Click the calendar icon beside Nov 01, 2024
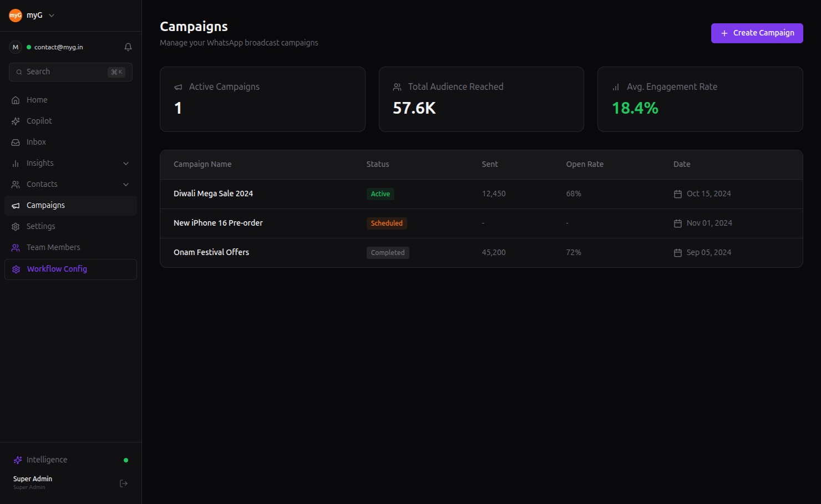 678,223
